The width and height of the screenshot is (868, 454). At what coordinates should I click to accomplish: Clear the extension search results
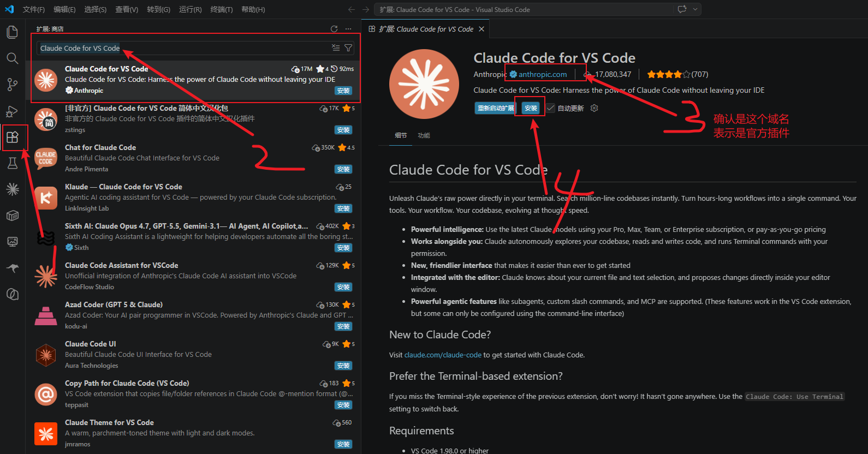[336, 48]
